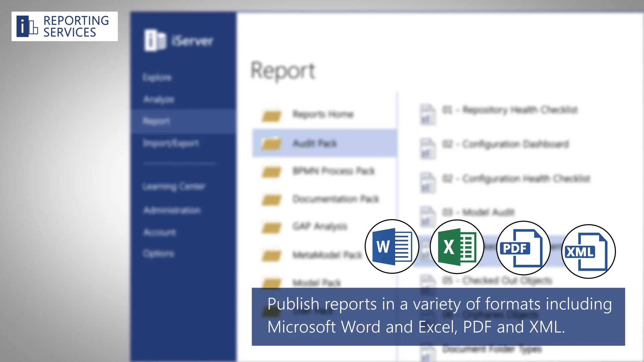644x362 pixels.
Task: Select the BPMN Process Pack folder
Action: pos(333,171)
